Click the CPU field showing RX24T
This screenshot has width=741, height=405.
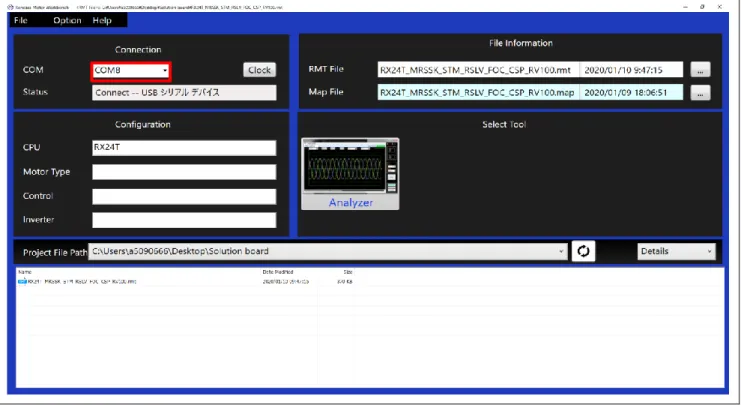(x=184, y=147)
